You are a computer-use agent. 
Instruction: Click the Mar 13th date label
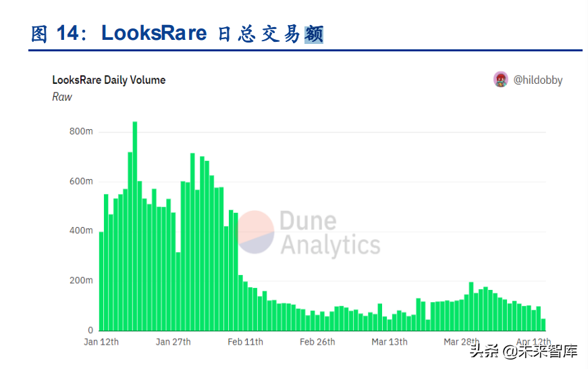coord(390,342)
